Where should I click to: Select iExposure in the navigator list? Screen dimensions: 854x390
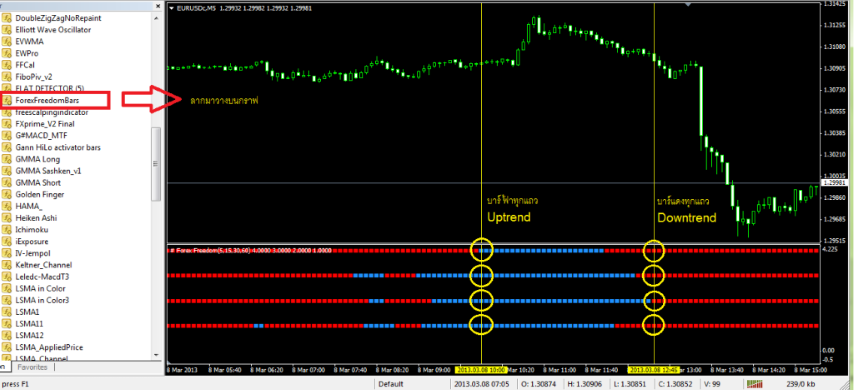(x=32, y=241)
